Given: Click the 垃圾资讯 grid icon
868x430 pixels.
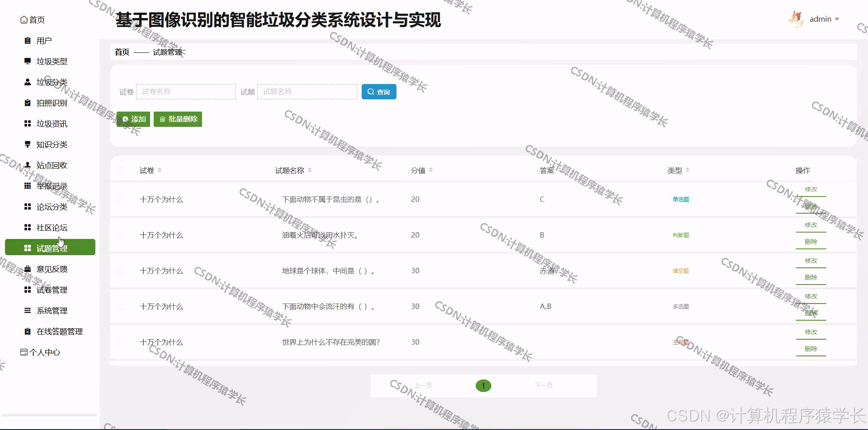Looking at the screenshot, I should [x=28, y=123].
